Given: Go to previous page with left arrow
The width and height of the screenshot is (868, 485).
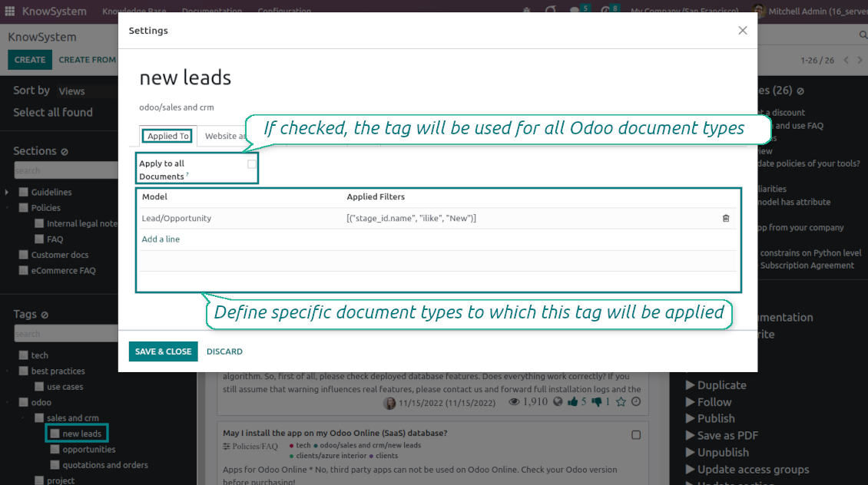Looking at the screenshot, I should (846, 60).
